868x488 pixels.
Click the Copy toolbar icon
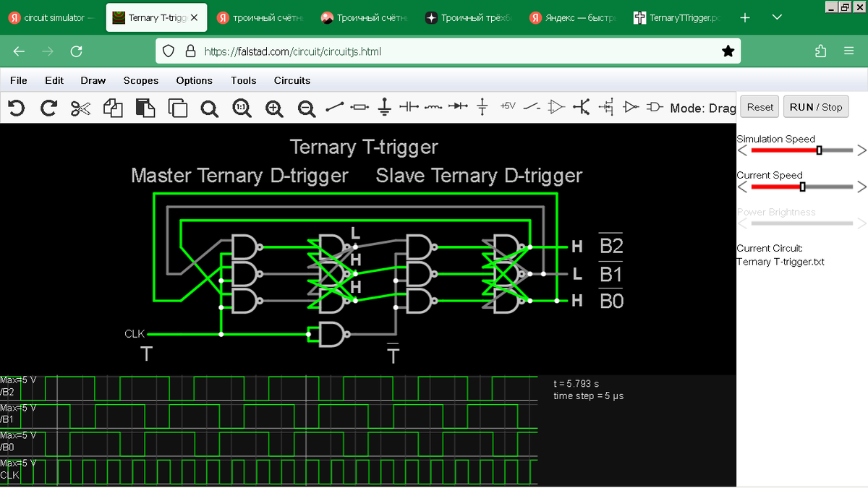click(x=113, y=108)
